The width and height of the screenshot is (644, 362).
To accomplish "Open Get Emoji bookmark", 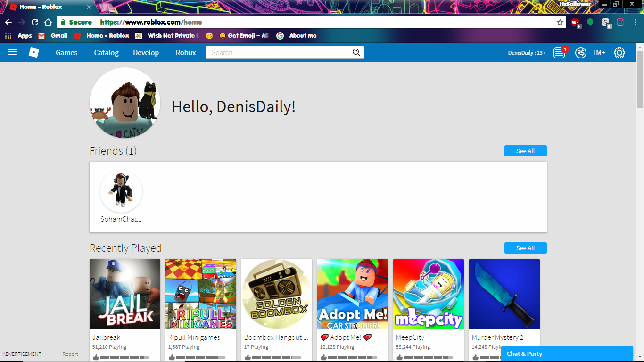I will [244, 35].
